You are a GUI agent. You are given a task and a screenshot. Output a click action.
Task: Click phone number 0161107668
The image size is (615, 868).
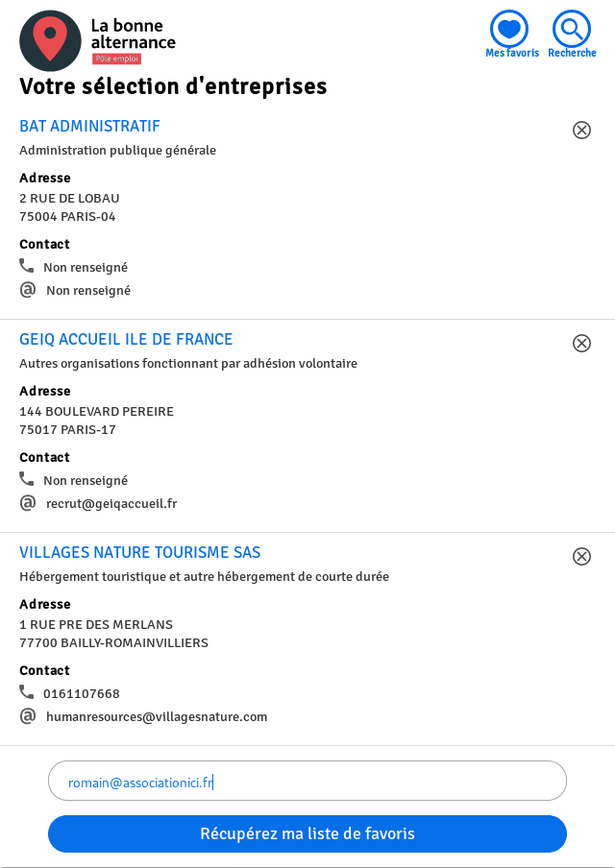pos(82,693)
